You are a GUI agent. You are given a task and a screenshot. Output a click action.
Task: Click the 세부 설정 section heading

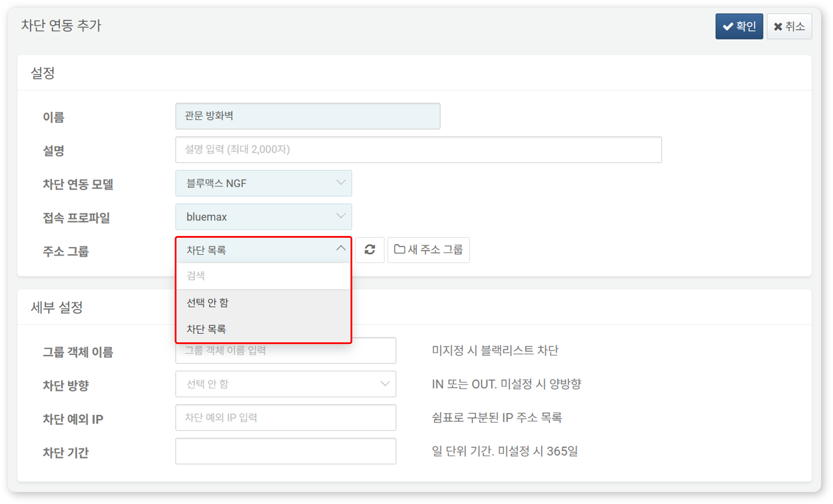click(57, 307)
